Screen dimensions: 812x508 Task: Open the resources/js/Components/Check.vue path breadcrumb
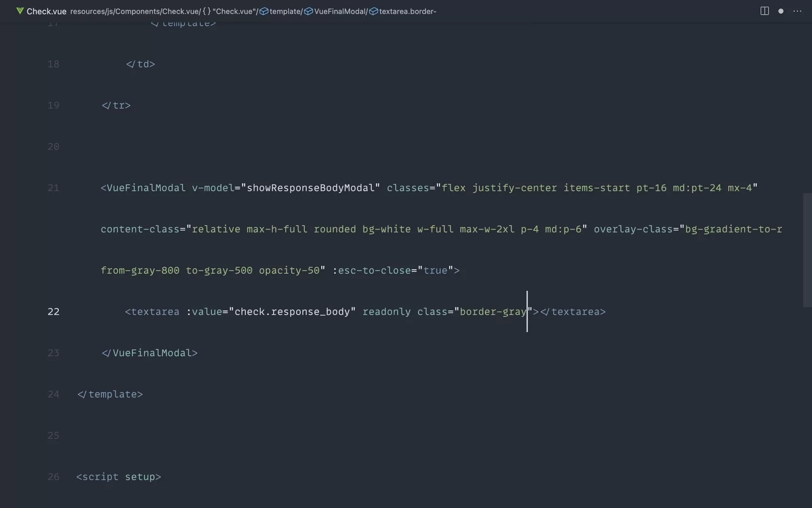(134, 11)
